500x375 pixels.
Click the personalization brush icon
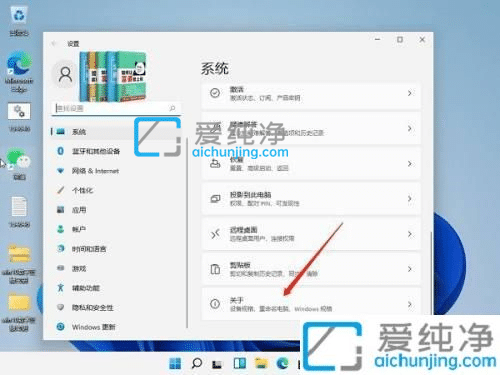coord(60,190)
